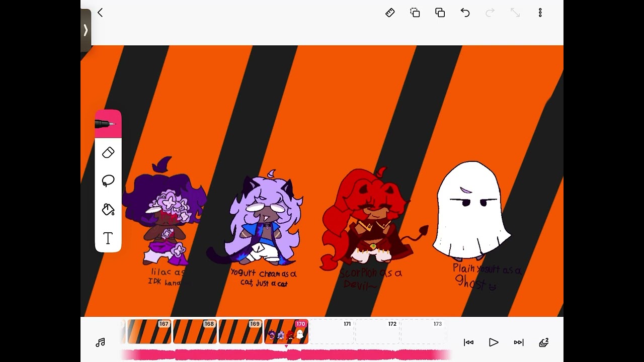Expand the side panel chevron tab
Viewport: 644px width, 362px height.
pos(86,30)
